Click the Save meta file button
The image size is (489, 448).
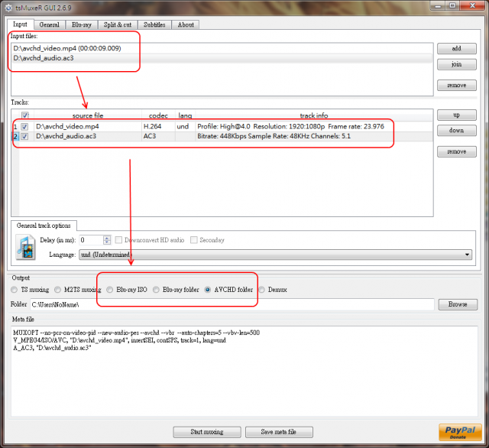(x=279, y=432)
